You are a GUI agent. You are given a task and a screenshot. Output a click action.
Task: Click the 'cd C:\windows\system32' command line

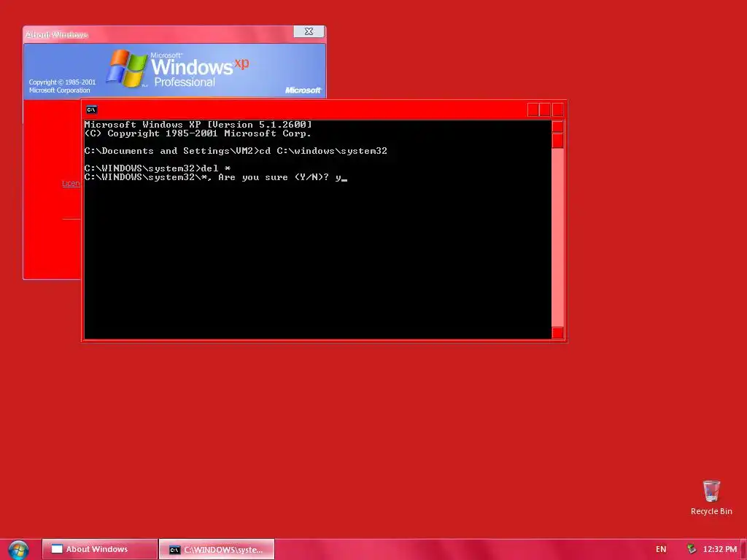point(323,151)
